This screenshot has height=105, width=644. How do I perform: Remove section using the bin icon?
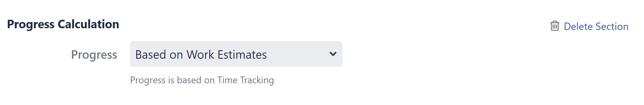point(555,26)
